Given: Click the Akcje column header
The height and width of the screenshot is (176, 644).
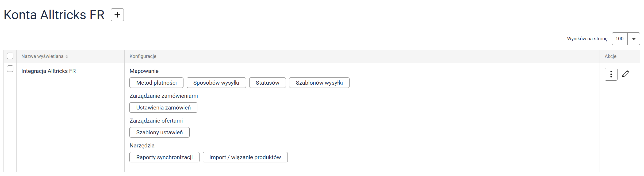Looking at the screenshot, I should click(x=610, y=56).
